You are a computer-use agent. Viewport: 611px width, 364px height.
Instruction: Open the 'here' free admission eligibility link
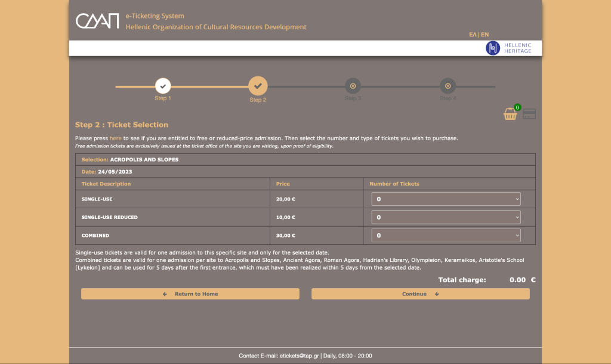[x=115, y=138]
